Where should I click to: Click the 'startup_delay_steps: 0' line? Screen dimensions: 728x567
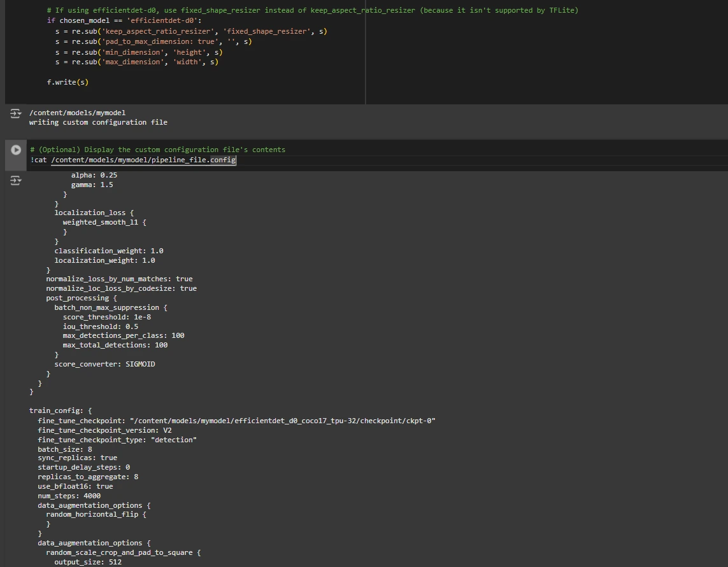[83, 467]
